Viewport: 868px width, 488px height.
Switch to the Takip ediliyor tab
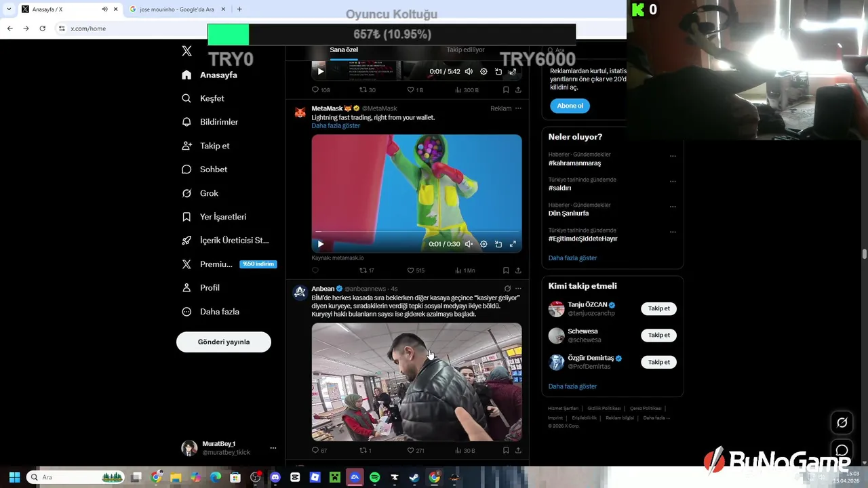point(465,50)
